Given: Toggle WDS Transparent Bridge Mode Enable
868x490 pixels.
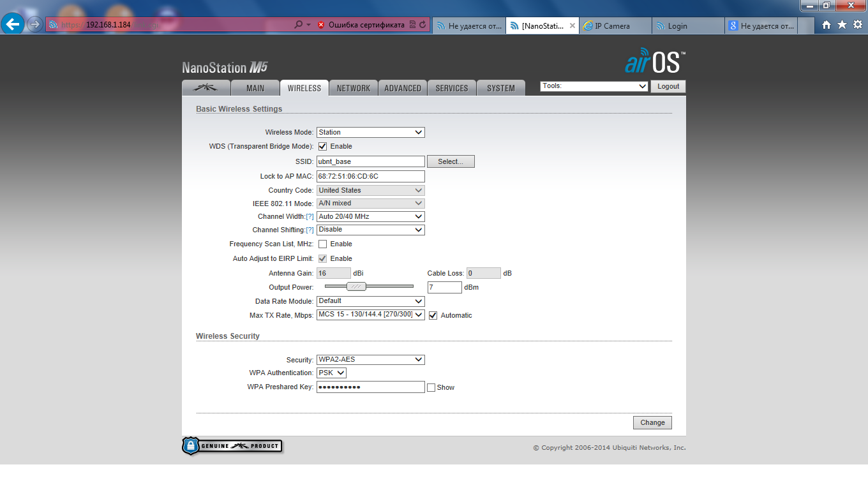Looking at the screenshot, I should tap(323, 146).
